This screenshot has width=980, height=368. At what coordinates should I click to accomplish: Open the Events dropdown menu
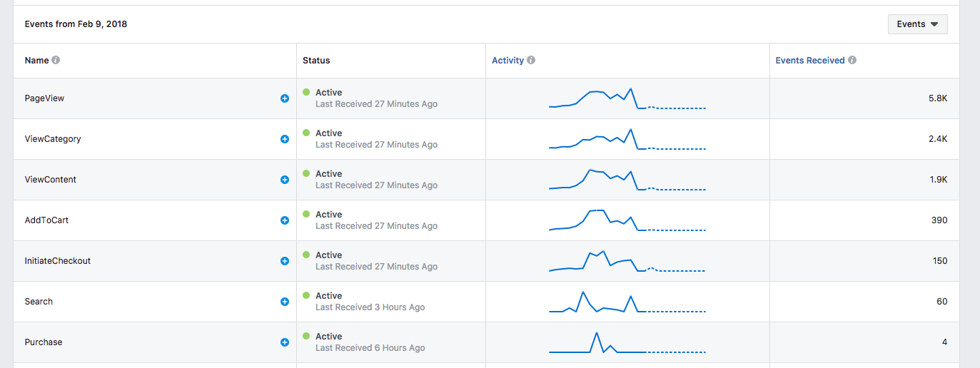917,24
